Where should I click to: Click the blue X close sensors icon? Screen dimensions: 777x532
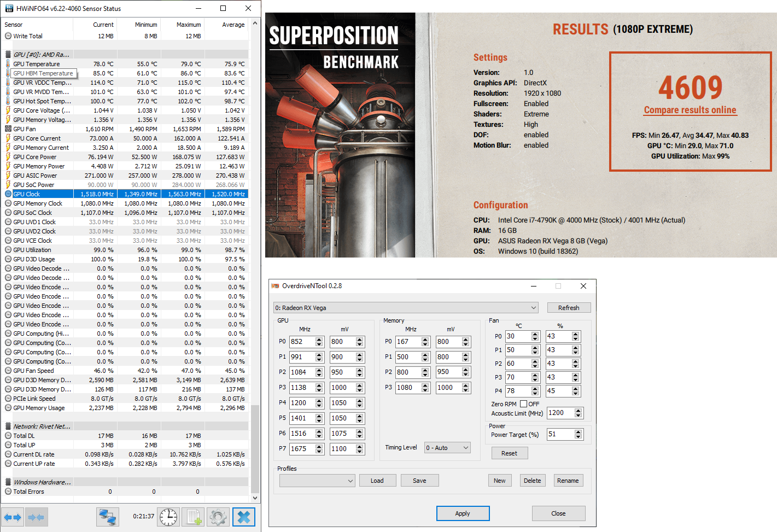coord(244,517)
